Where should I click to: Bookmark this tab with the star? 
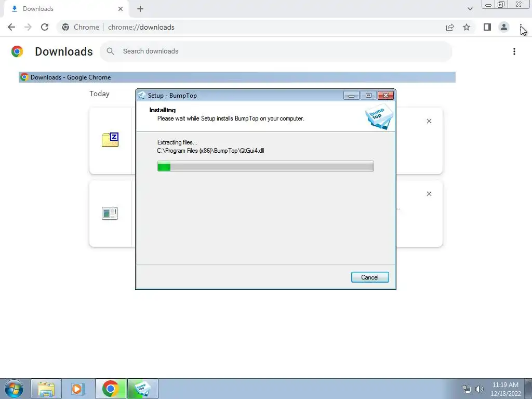point(467,27)
